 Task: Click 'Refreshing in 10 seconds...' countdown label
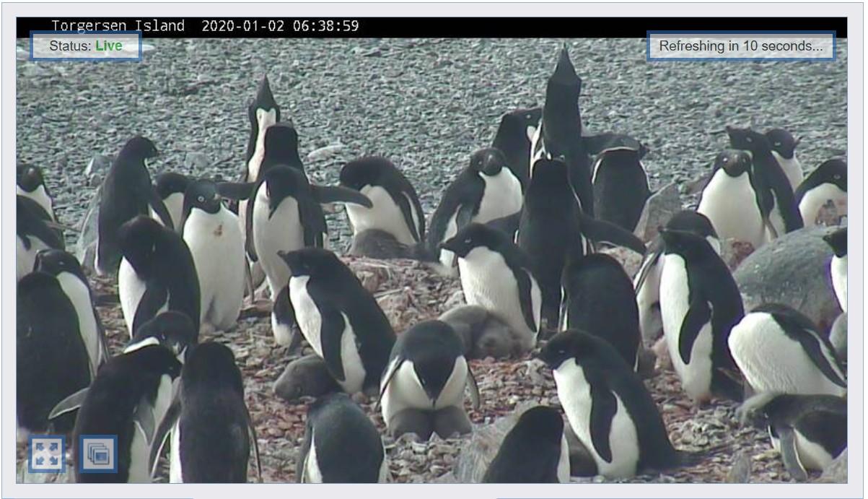[740, 45]
